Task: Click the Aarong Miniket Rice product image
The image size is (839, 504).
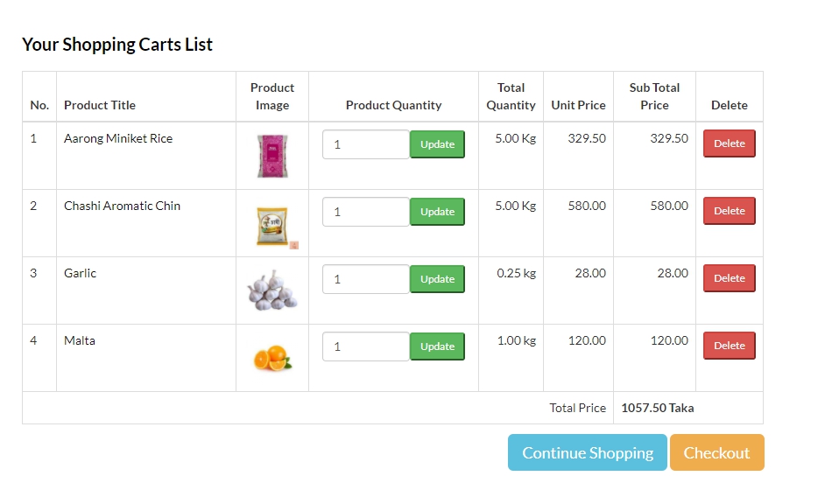Action: pyautogui.click(x=272, y=156)
